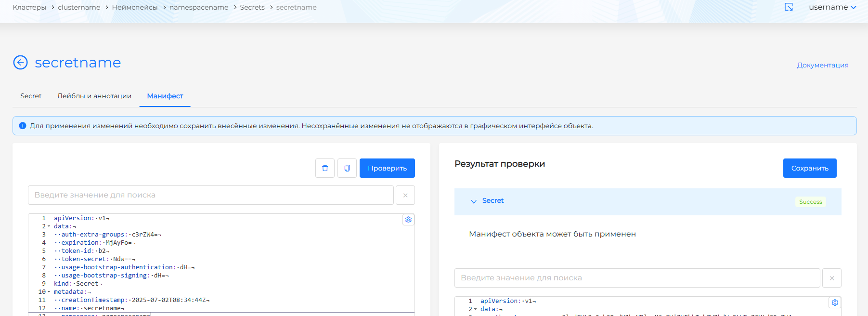This screenshot has width=868, height=316.
Task: Collapse the Secret validation result row
Action: point(474,201)
